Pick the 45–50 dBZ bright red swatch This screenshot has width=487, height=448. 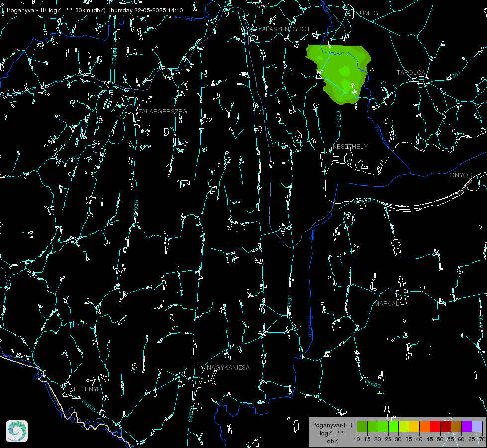coord(435,426)
